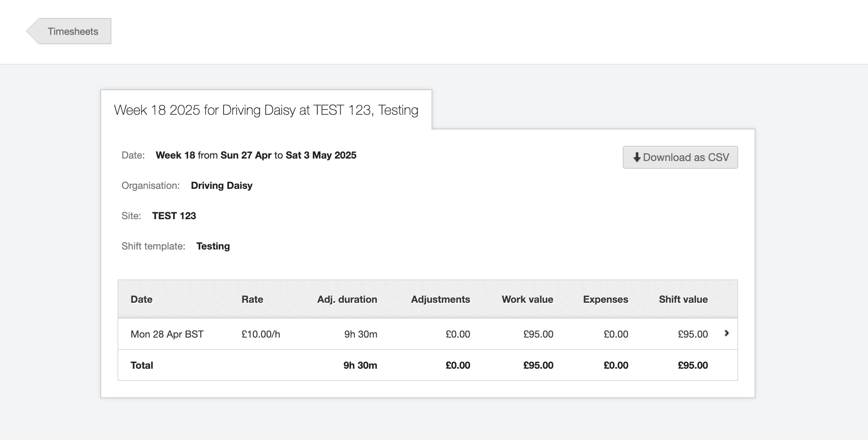Click the Expenses column header
868x440 pixels.
(605, 299)
